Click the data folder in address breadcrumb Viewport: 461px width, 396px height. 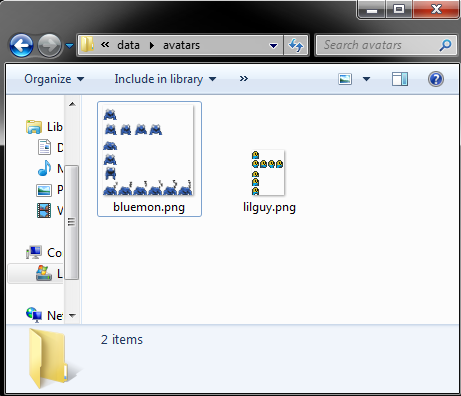(128, 45)
